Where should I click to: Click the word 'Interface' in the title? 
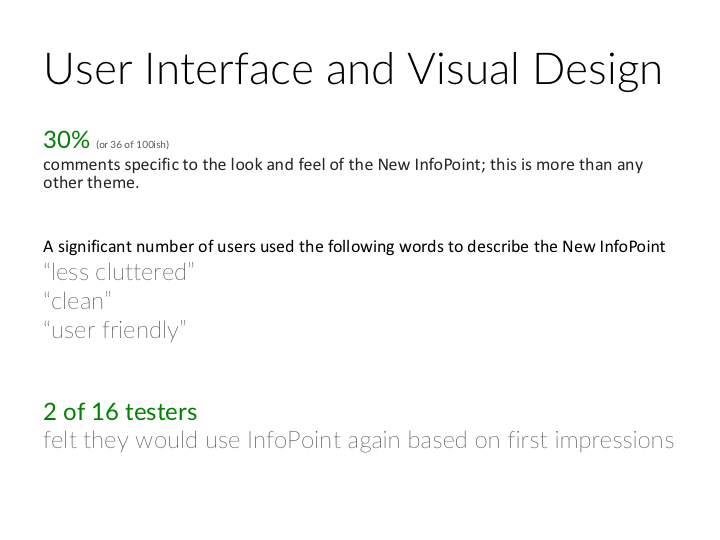230,70
